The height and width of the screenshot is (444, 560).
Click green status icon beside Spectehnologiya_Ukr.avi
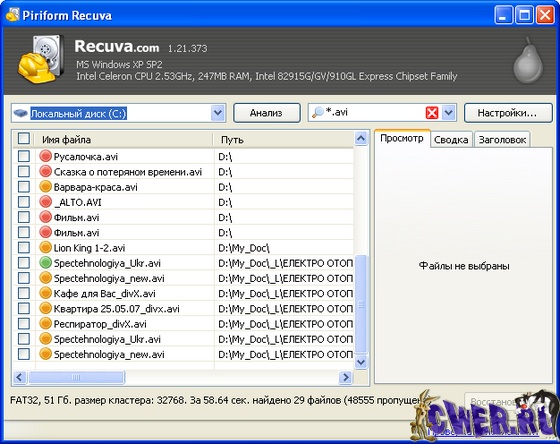point(45,263)
